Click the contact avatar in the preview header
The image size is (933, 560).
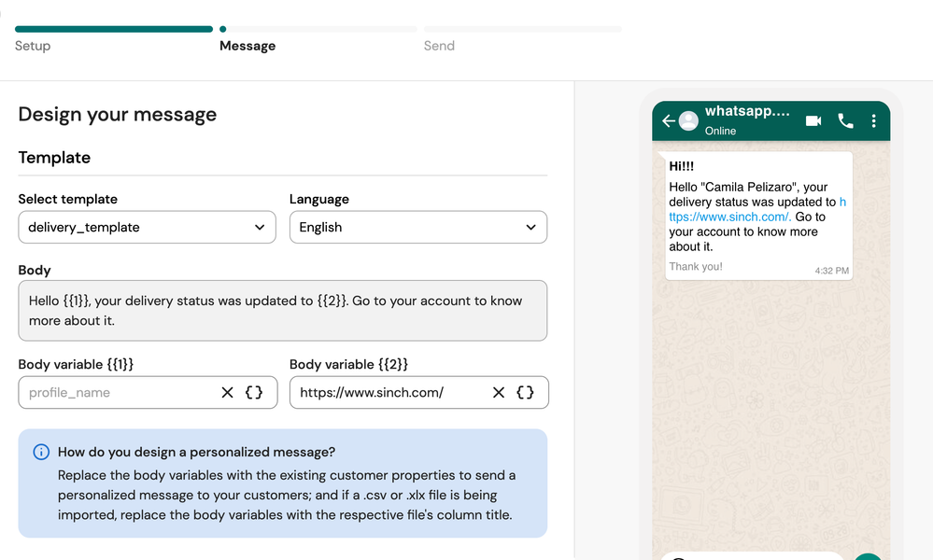(x=689, y=121)
